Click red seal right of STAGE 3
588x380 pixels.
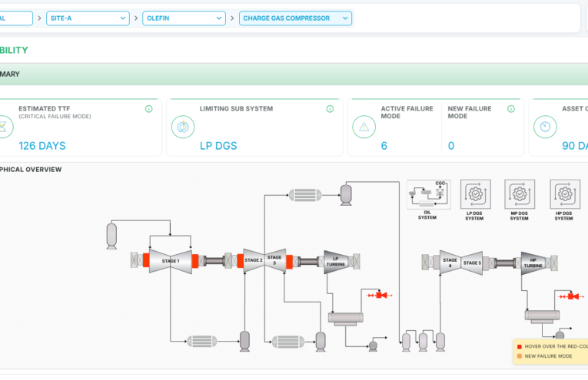pos(289,262)
